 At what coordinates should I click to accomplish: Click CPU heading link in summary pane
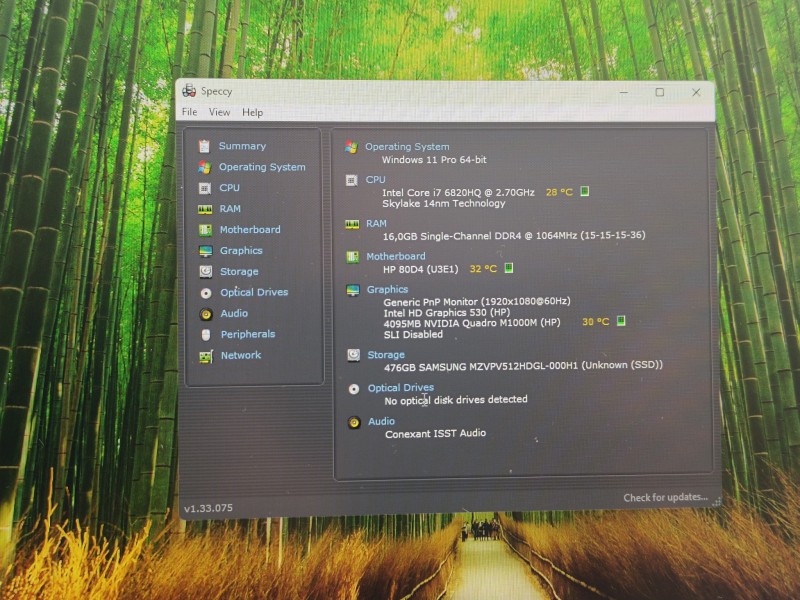click(x=376, y=180)
